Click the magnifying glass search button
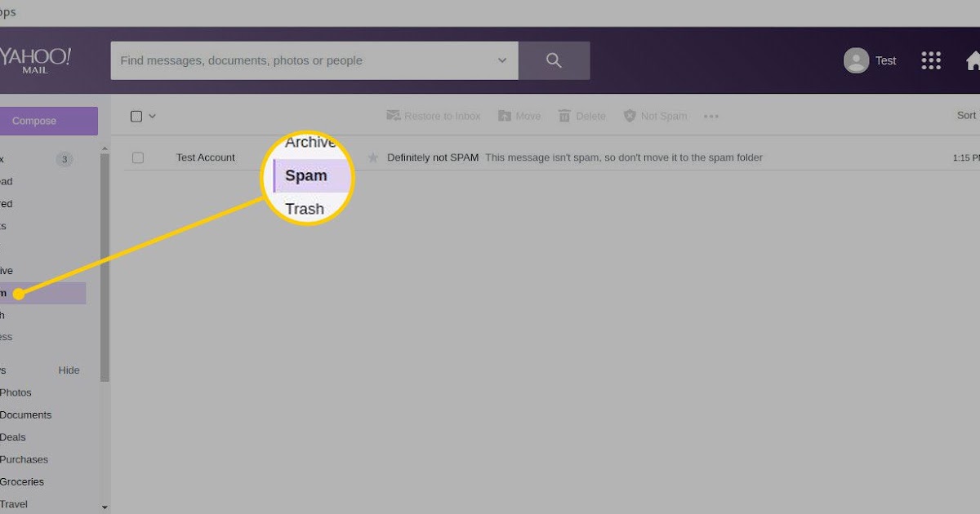 click(554, 60)
